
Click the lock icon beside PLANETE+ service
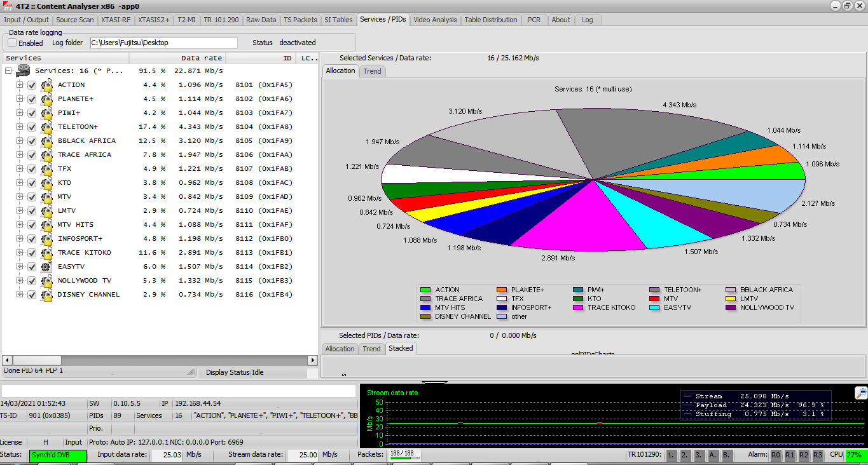point(46,99)
